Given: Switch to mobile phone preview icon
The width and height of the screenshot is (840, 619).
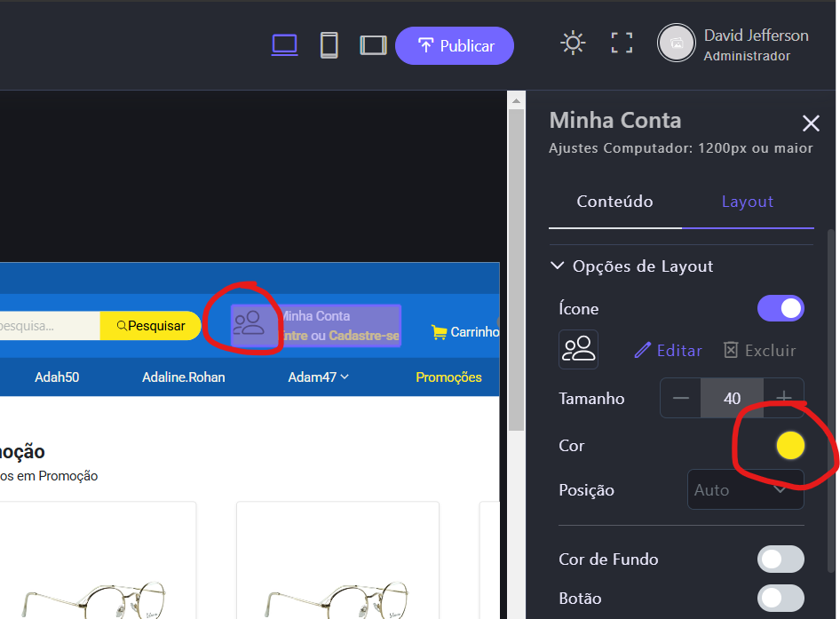Looking at the screenshot, I should point(329,44).
